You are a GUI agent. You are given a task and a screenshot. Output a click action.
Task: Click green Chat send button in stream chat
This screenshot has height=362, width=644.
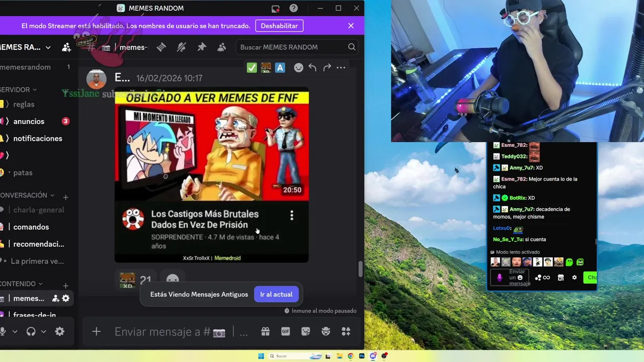click(x=590, y=278)
